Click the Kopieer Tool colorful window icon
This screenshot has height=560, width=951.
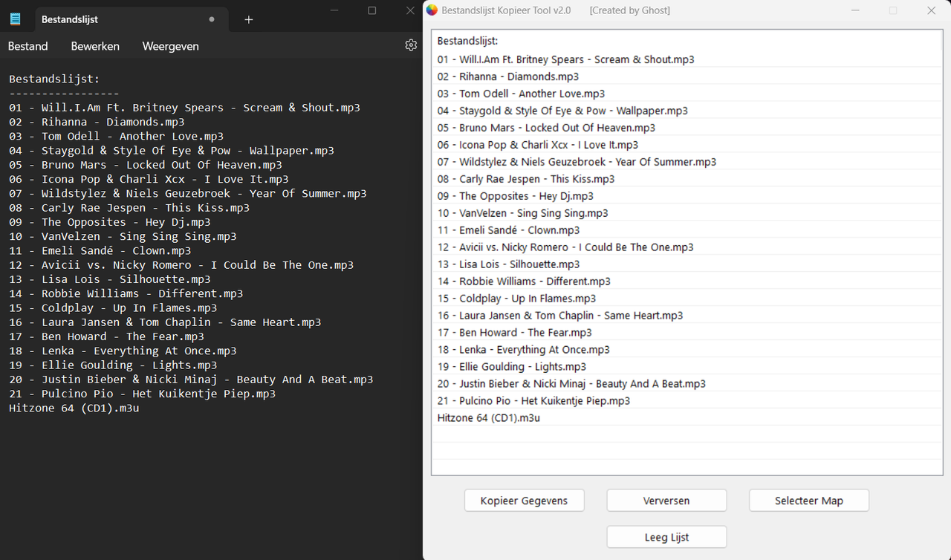pyautogui.click(x=432, y=10)
